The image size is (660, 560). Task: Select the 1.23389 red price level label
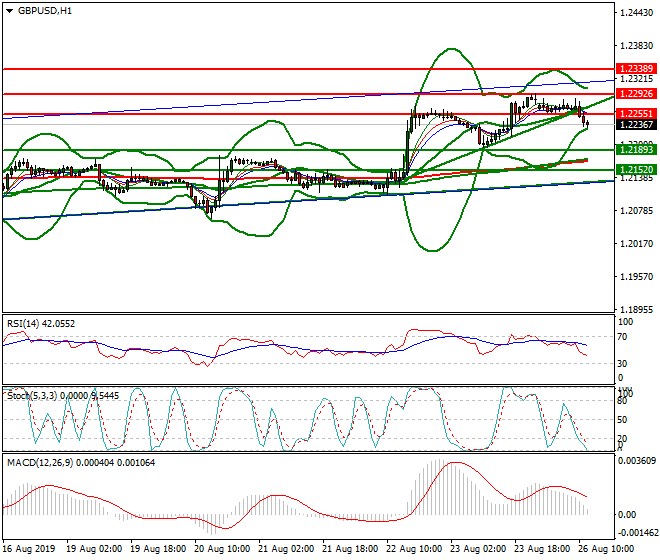tap(636, 69)
